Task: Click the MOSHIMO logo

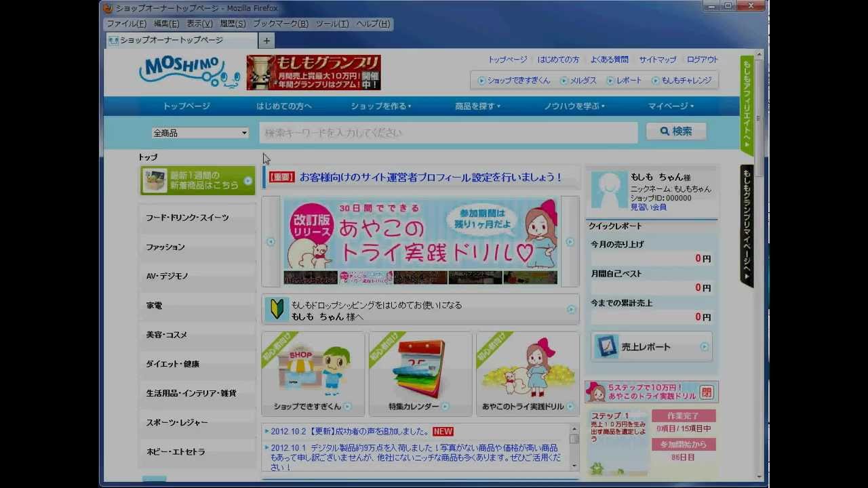Action: click(x=189, y=72)
